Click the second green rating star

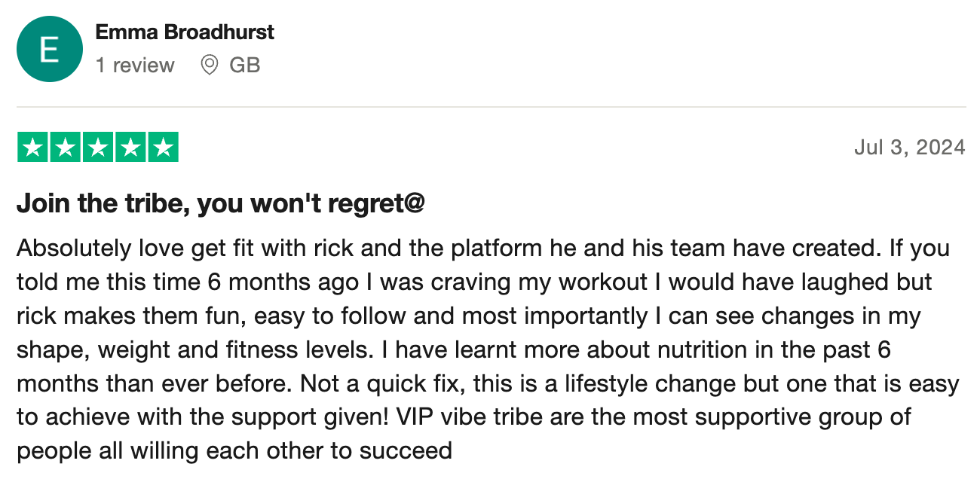click(65, 148)
